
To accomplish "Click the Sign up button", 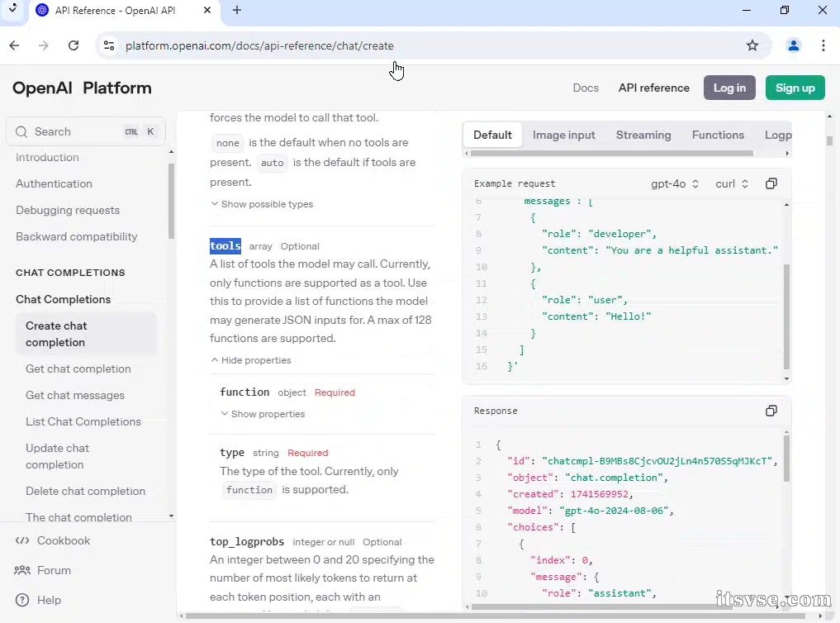I will click(795, 88).
